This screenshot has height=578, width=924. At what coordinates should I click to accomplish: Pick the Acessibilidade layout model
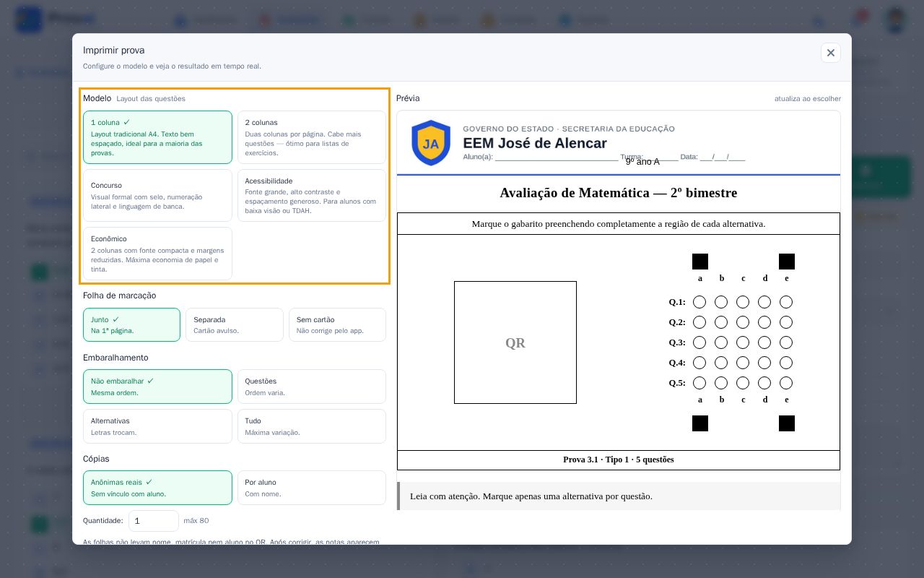[311, 195]
